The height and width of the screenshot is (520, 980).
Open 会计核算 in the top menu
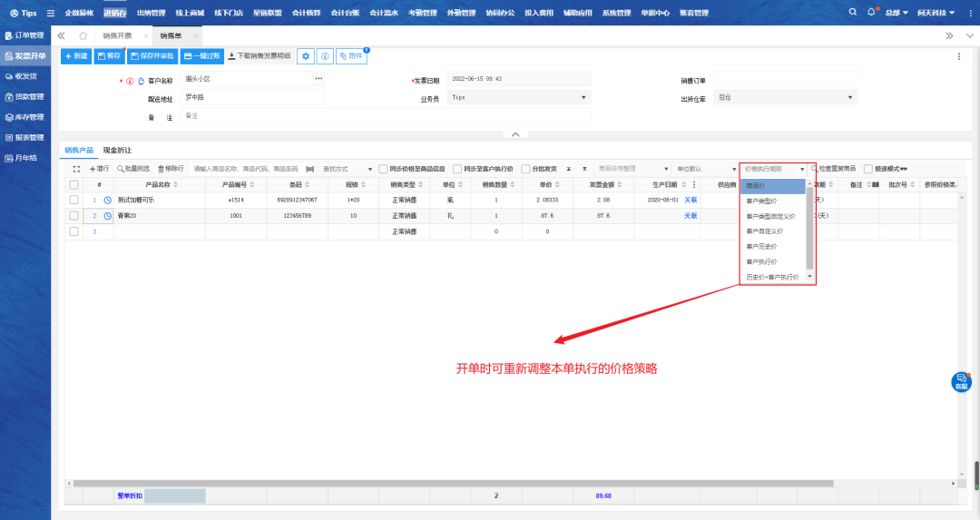306,13
